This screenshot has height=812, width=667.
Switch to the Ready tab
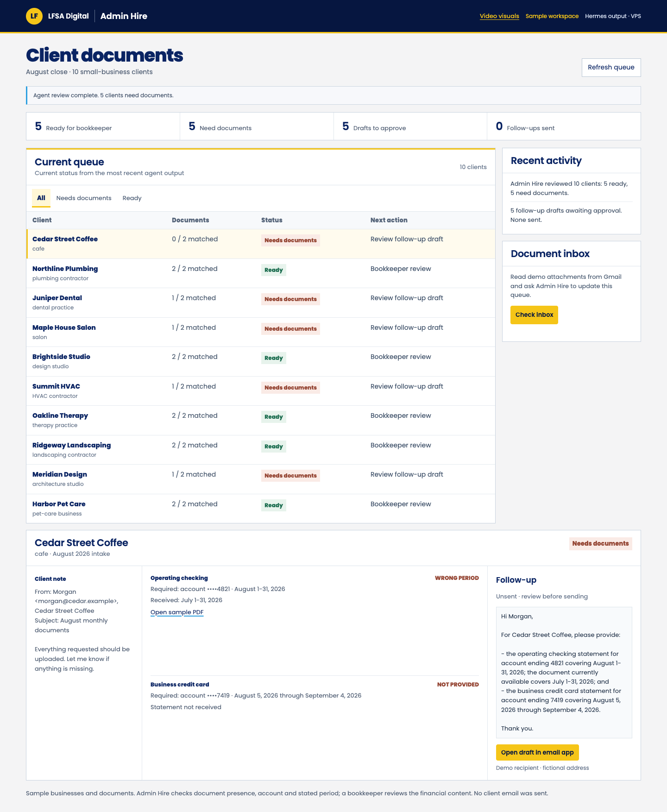coord(132,198)
